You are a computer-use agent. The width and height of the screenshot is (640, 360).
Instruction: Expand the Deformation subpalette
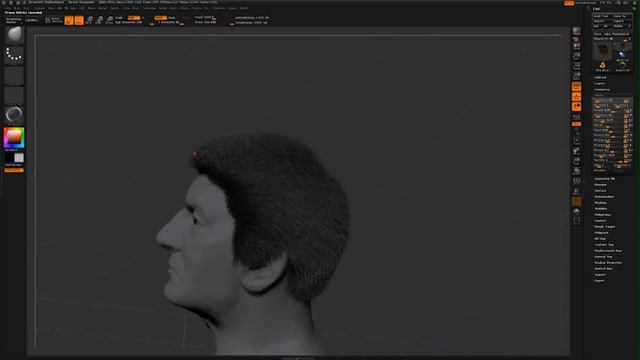coord(604,197)
